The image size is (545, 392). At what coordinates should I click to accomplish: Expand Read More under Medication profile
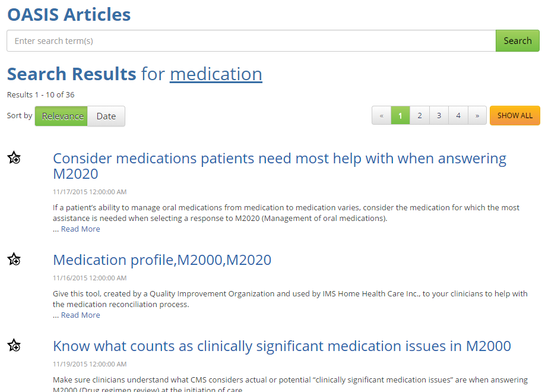[80, 315]
